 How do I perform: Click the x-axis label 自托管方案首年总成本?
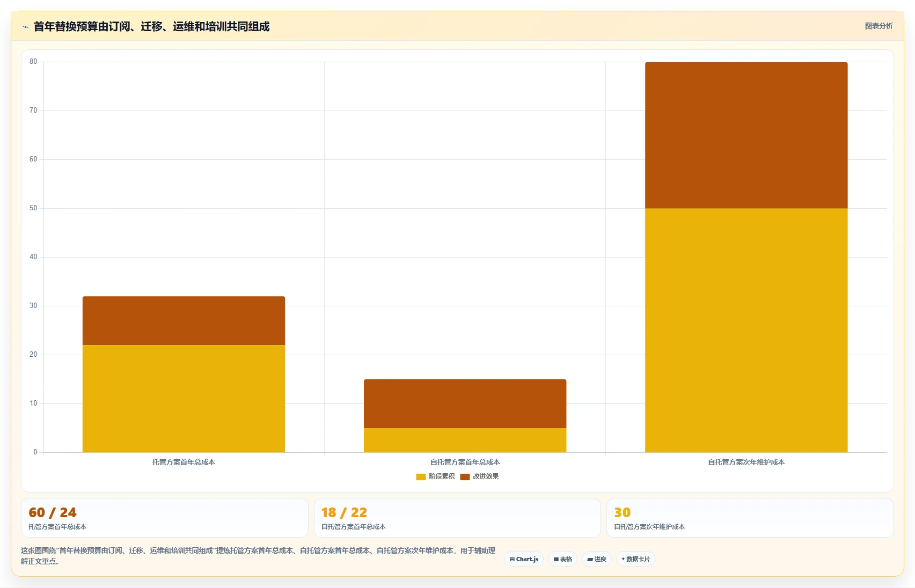[465, 462]
